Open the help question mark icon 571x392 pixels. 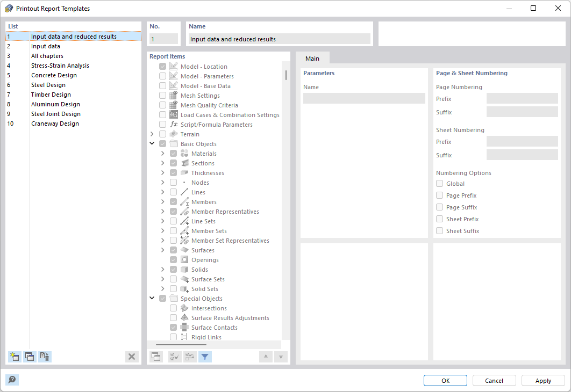[12, 380]
